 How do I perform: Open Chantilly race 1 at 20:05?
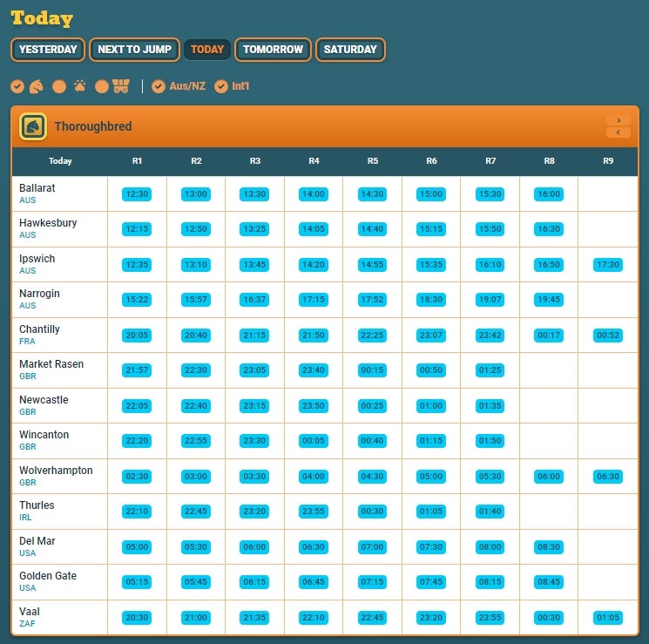137,335
